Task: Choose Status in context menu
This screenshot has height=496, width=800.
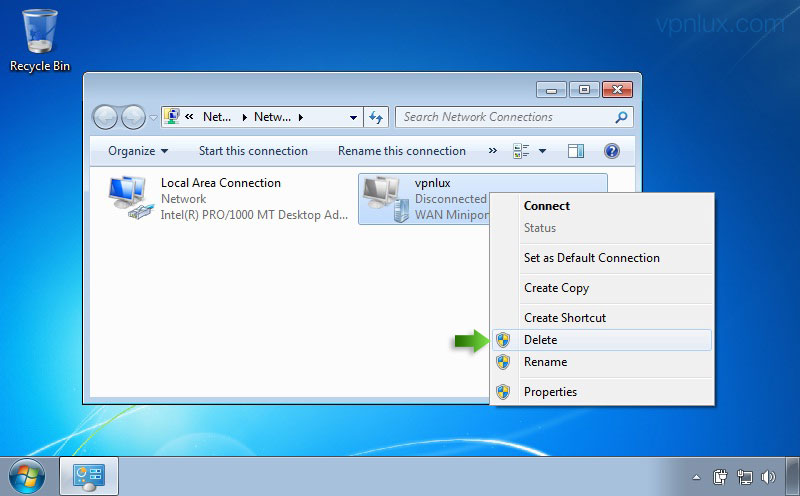Action: 602,228
